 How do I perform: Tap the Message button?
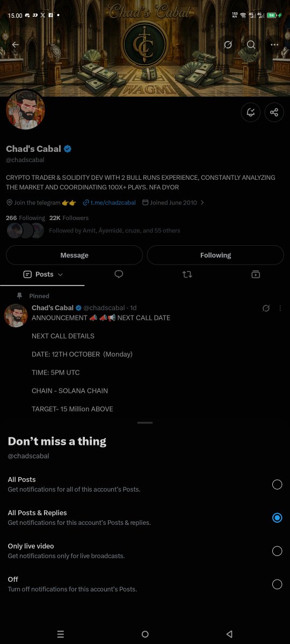pos(74,255)
